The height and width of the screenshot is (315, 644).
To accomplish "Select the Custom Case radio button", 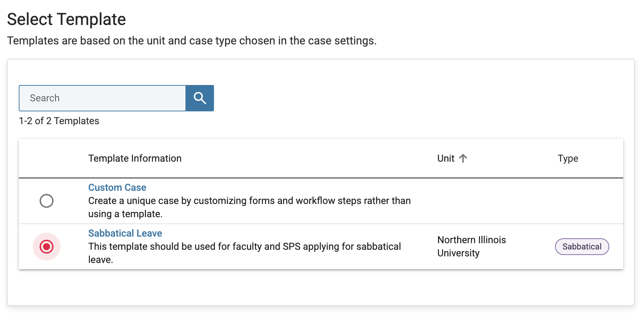I will pos(47,201).
